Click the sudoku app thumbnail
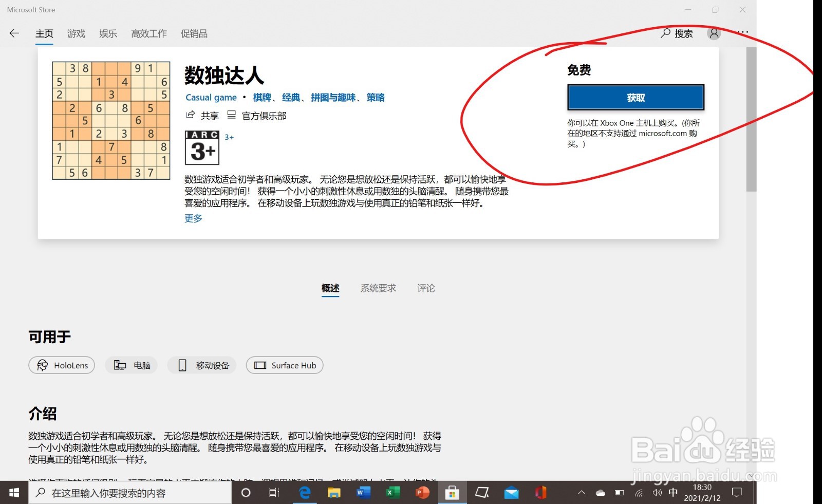 coord(111,121)
